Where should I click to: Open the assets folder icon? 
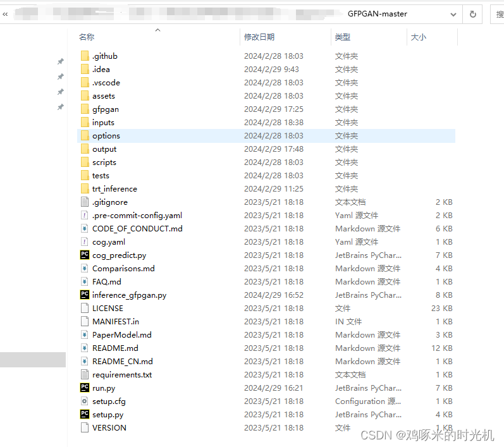tap(85, 95)
